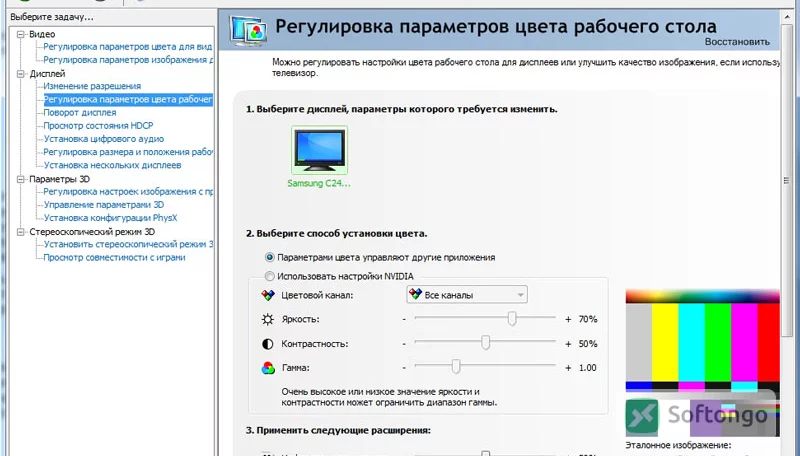
Task: Click the vertical scrollbar of settings pane
Action: [x=786, y=181]
